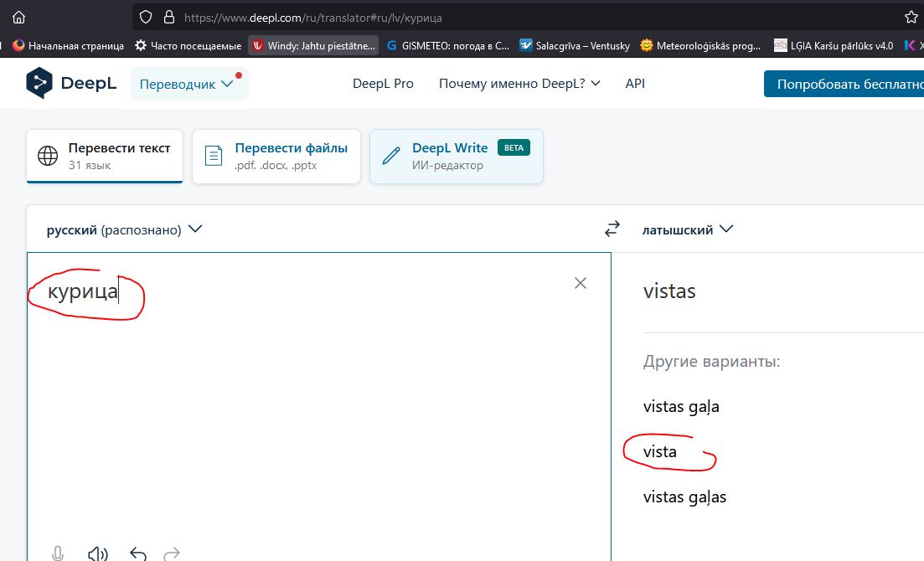
Task: Open the GISMETEO bookmark
Action: tap(448, 45)
